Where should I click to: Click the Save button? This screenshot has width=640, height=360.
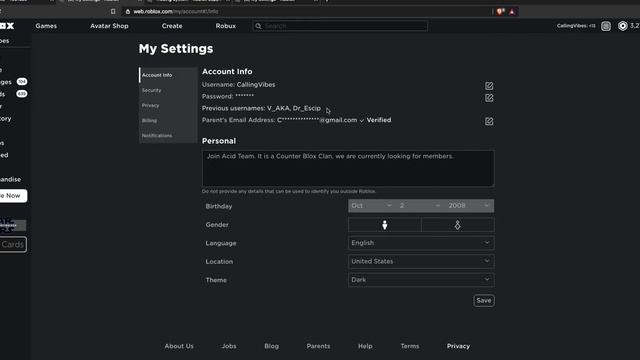(x=484, y=300)
